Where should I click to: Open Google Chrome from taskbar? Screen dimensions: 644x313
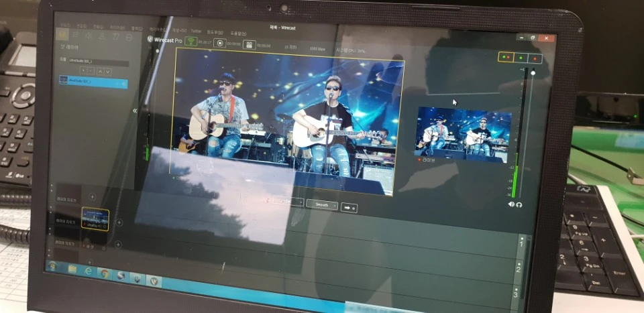tap(105, 273)
